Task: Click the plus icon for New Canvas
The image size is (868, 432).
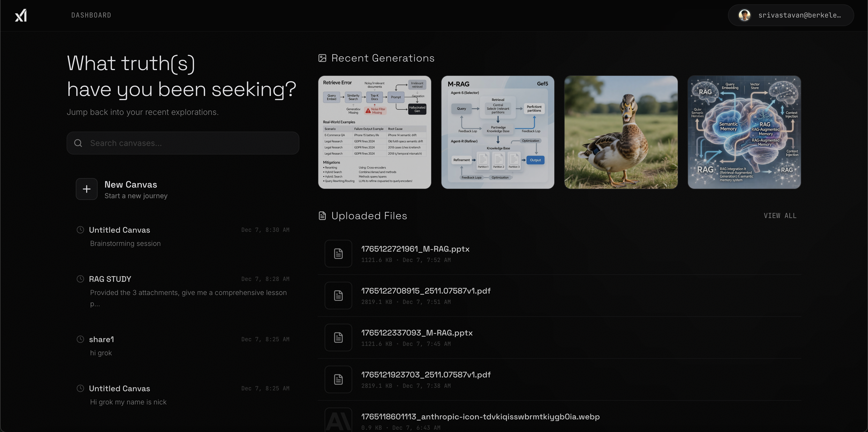Action: tap(87, 189)
